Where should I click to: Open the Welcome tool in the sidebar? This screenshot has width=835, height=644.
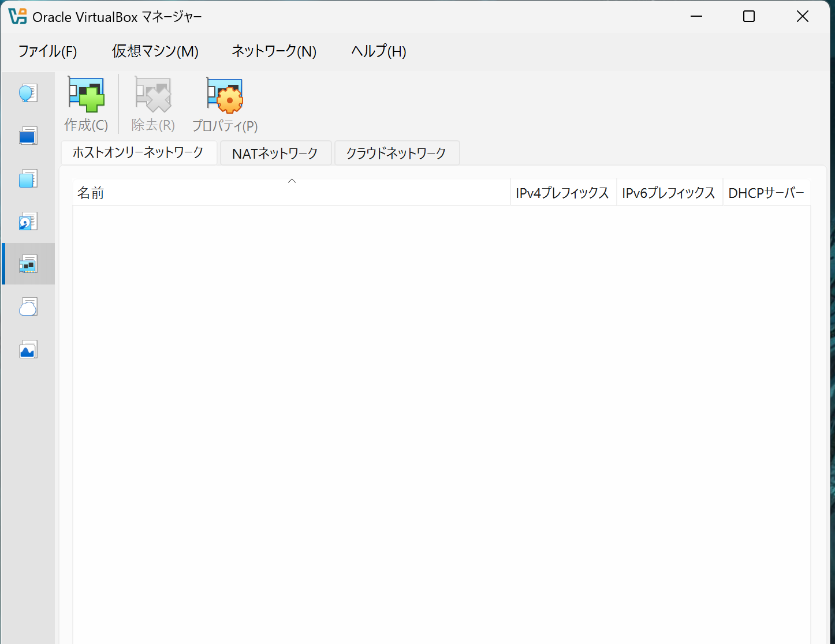28,93
